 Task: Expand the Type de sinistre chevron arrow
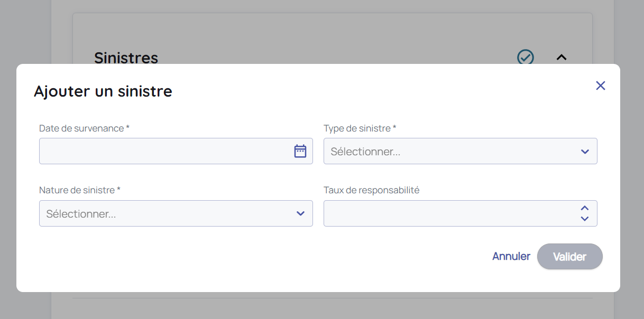point(584,152)
